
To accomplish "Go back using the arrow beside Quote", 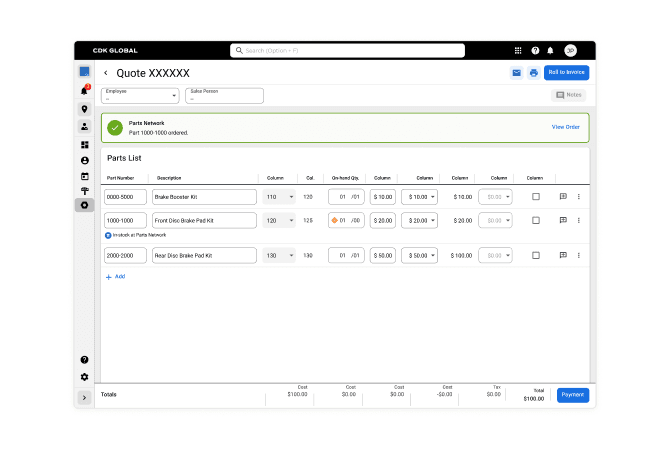I will point(106,73).
